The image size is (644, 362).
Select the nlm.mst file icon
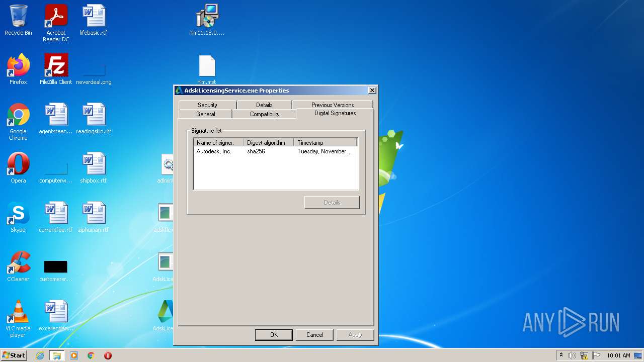(207, 70)
